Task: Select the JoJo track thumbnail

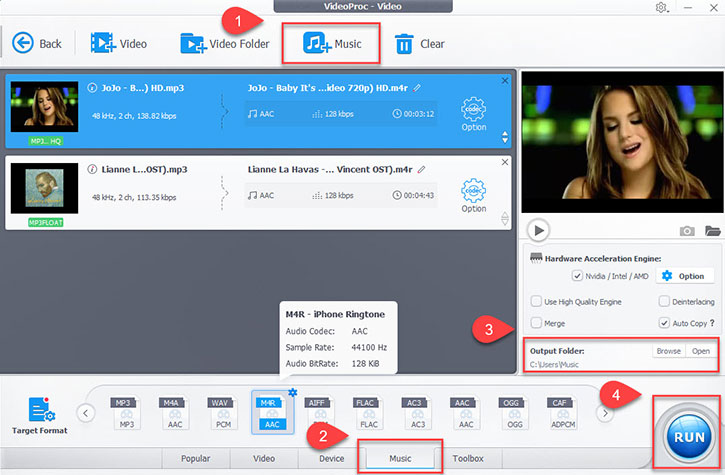Action: 44,107
